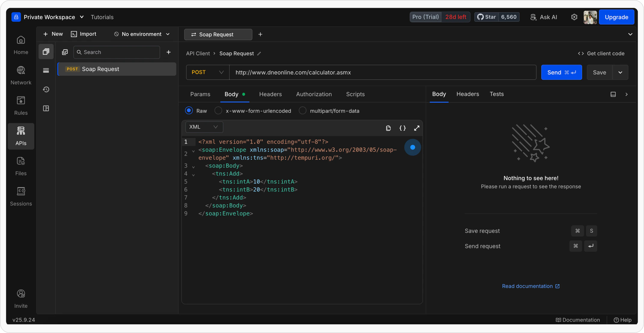Open the response Headers tab
The image size is (644, 333).
[x=467, y=94]
